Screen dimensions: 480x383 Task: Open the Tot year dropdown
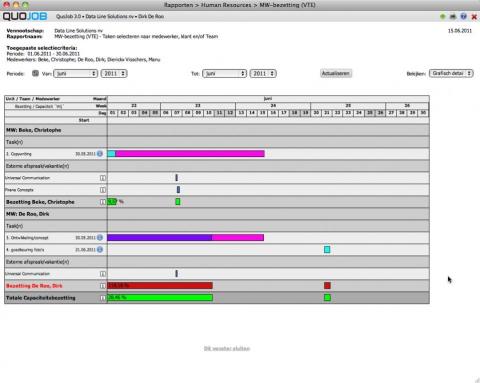tap(263, 73)
